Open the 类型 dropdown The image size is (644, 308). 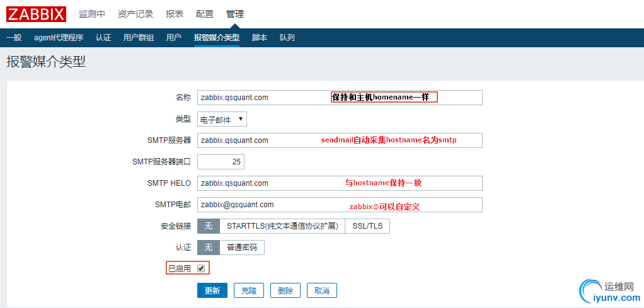click(222, 119)
